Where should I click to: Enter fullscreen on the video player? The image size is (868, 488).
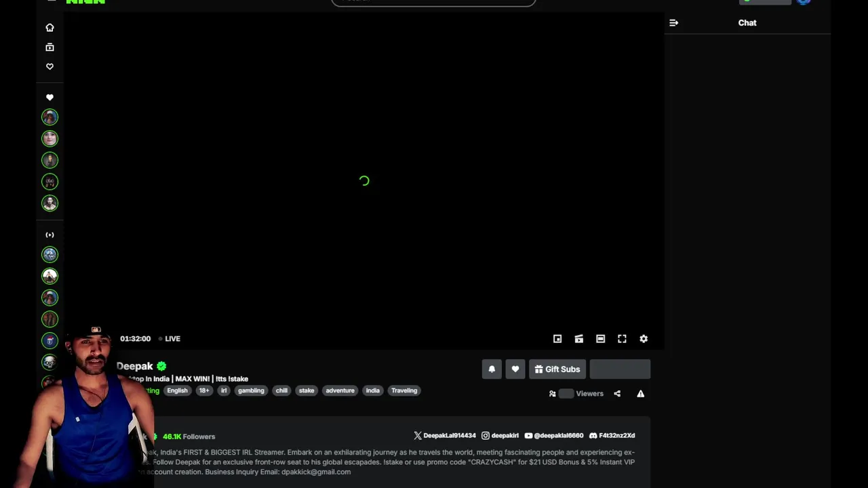click(622, 339)
